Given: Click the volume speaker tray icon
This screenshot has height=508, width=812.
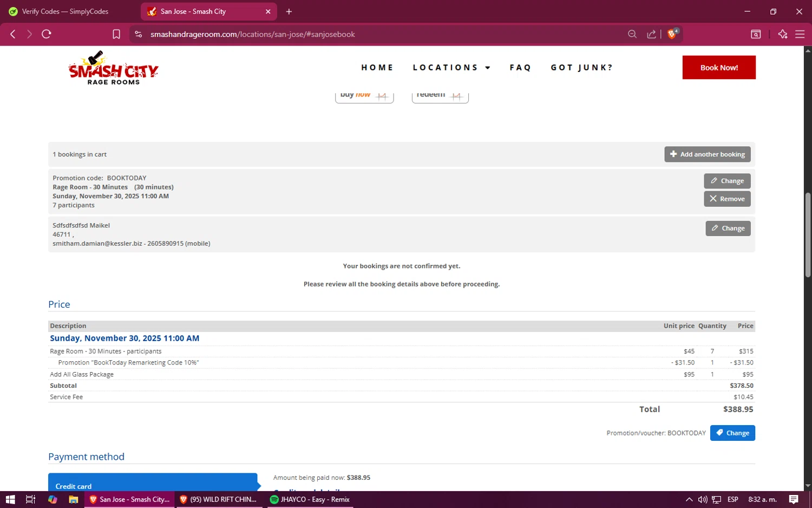Looking at the screenshot, I should click(x=703, y=499).
